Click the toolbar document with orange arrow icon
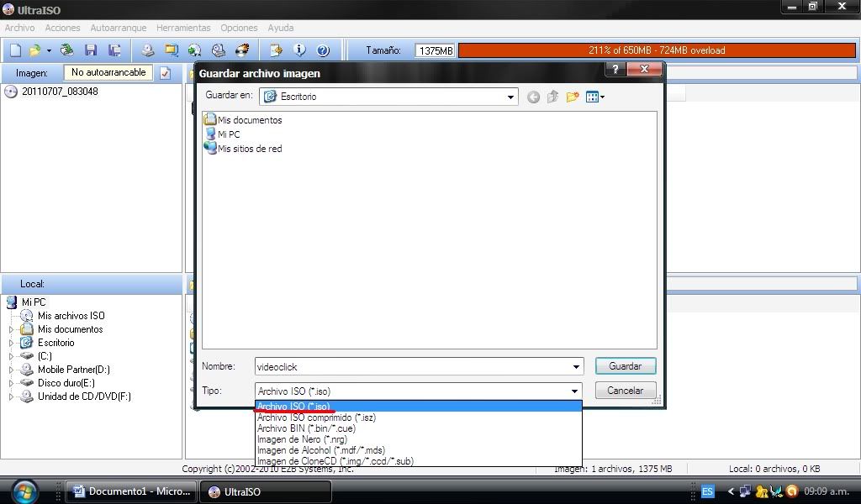Screen dimensions: 861x504 click(276, 50)
